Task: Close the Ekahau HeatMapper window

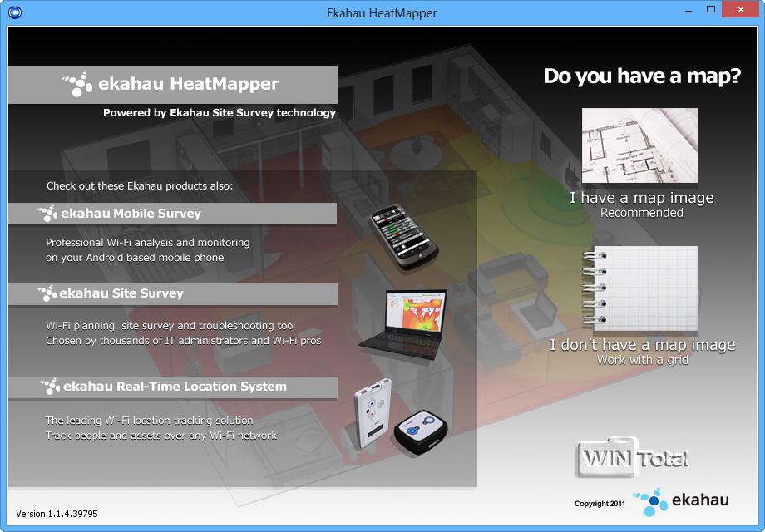Action: click(741, 10)
